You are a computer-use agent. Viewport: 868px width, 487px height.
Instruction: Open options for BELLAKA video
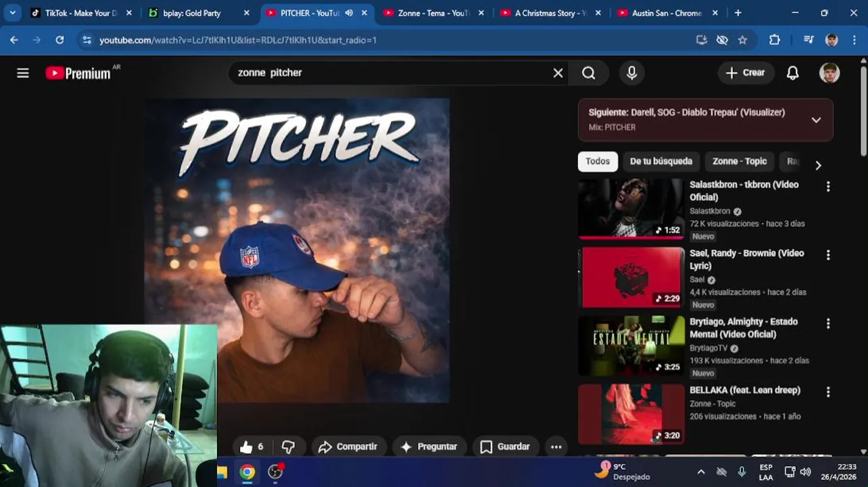tap(828, 392)
